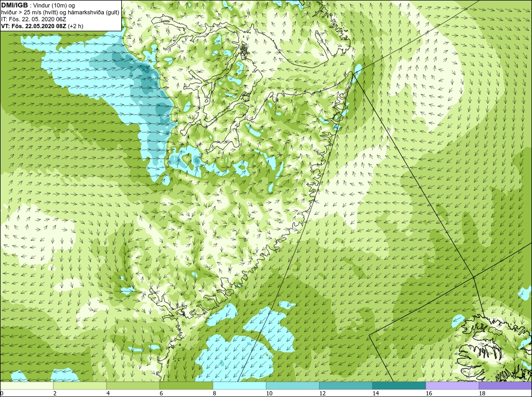Click the 14–16 m/s dark teal swatch
Screen dimensions: 532x397
point(399,386)
